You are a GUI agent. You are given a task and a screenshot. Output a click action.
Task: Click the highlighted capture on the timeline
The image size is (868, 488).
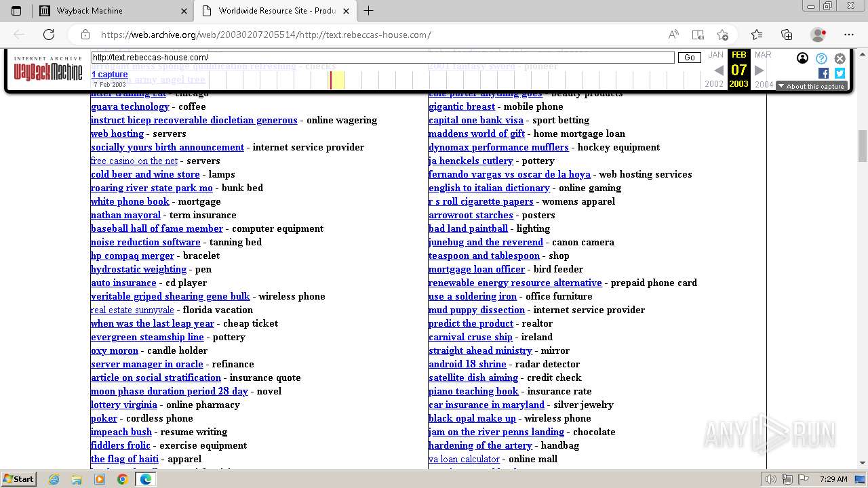331,80
